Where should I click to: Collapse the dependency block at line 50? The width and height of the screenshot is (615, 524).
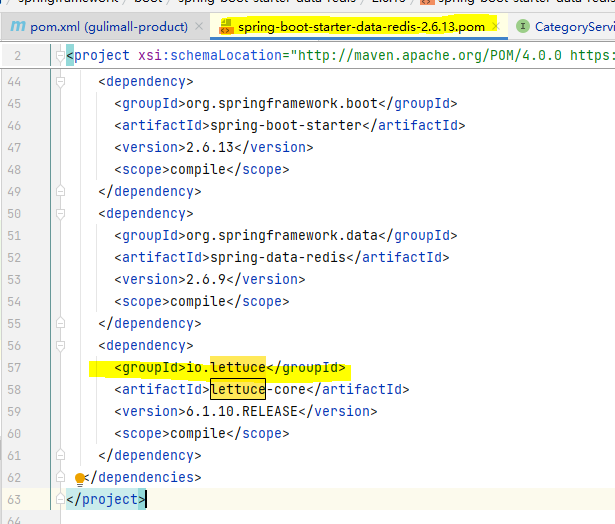tap(60, 214)
